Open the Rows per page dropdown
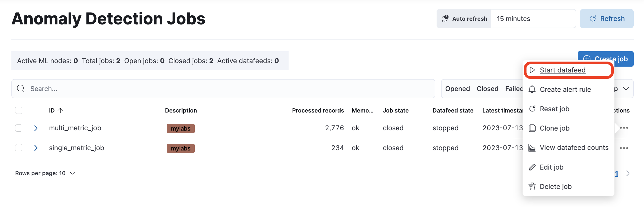Image resolution: width=644 pixels, height=207 pixels. pyautogui.click(x=45, y=173)
